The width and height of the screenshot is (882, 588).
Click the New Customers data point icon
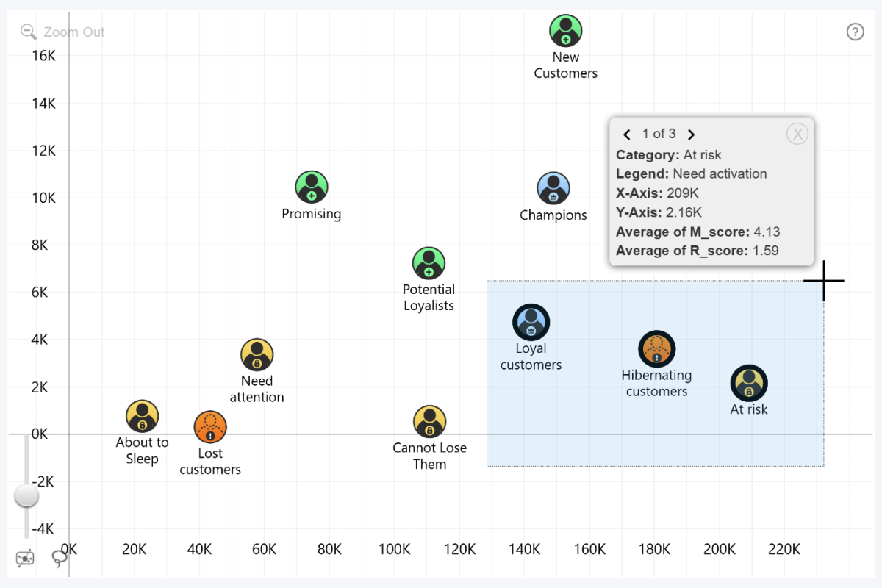pos(565,29)
